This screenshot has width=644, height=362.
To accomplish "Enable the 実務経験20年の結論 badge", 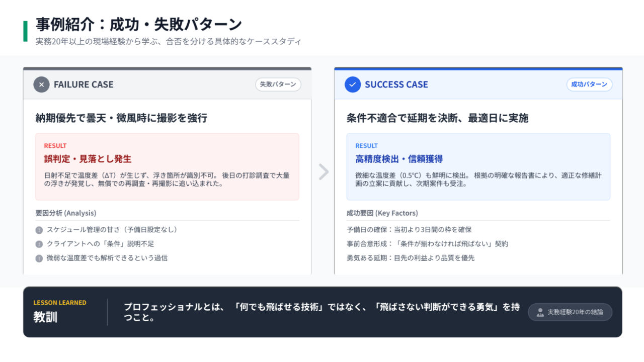I will pos(570,312).
